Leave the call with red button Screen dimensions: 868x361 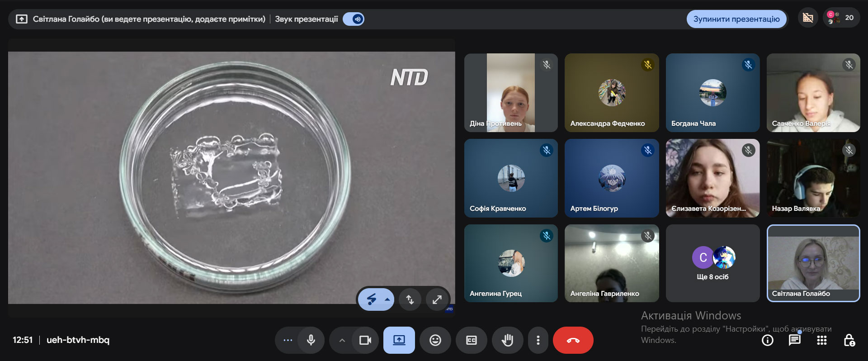[573, 340]
